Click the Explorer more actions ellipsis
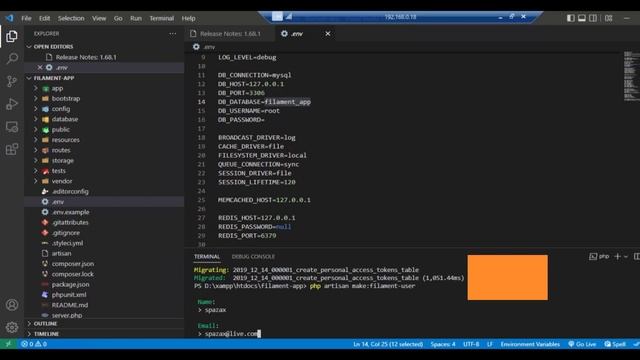 173,33
